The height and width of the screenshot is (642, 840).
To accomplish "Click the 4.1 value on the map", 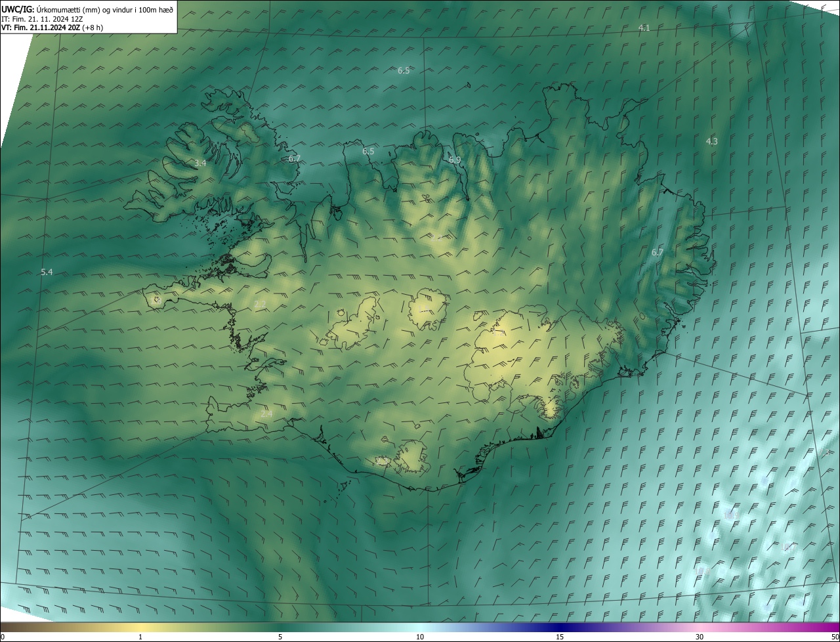I will coord(644,28).
